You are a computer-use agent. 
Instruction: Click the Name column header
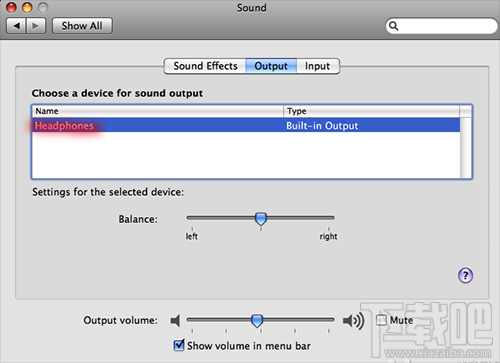coord(158,111)
